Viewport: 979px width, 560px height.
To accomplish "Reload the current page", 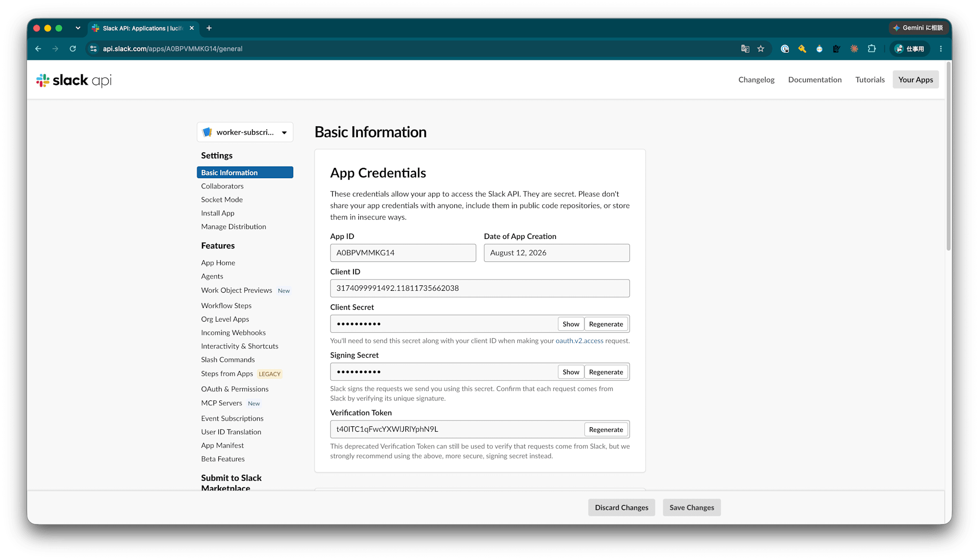I will click(x=73, y=49).
